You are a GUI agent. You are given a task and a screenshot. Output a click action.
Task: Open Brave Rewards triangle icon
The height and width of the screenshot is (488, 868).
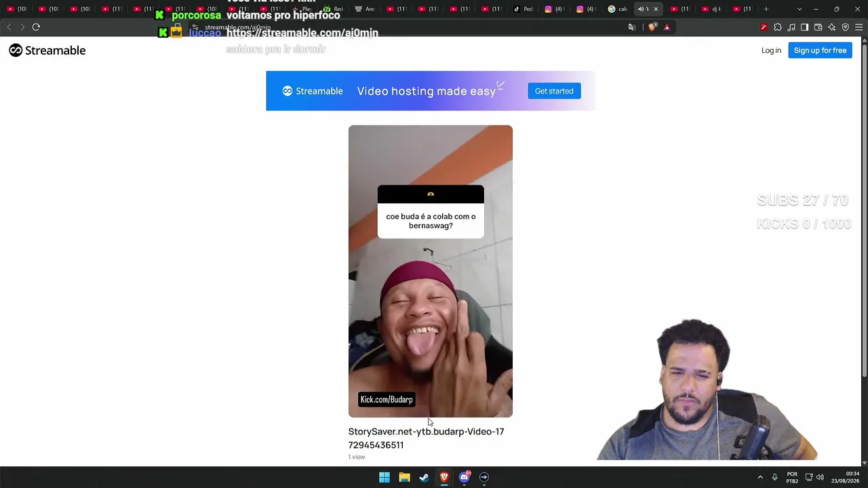pyautogui.click(x=667, y=27)
